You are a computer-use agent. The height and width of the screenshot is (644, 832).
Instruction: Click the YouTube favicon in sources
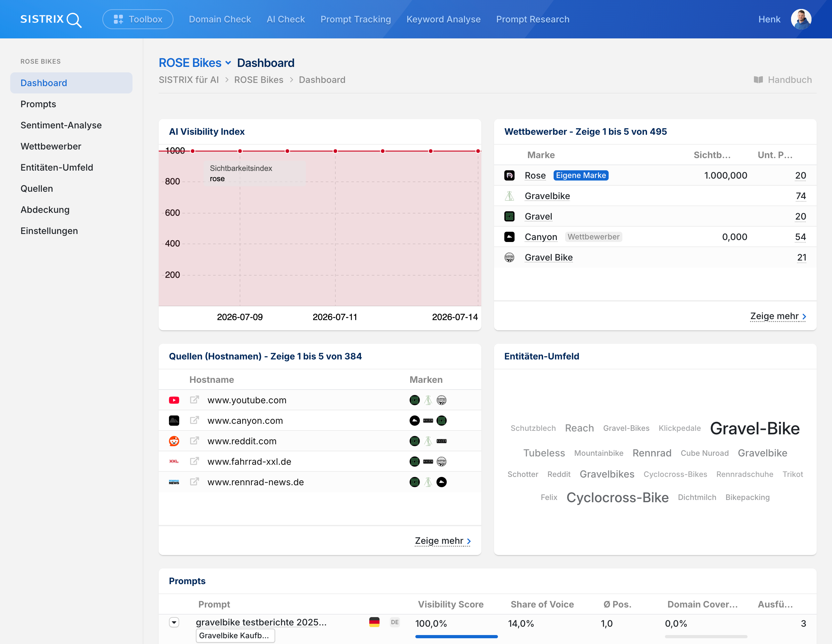tap(174, 400)
